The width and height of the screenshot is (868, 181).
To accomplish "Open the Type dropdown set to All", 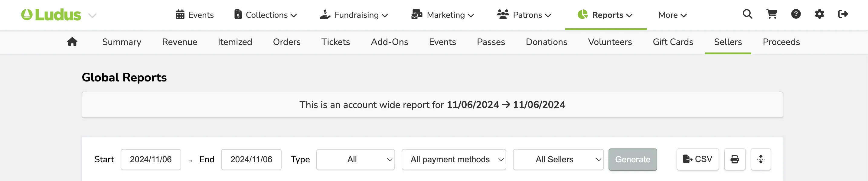I will coord(355,160).
